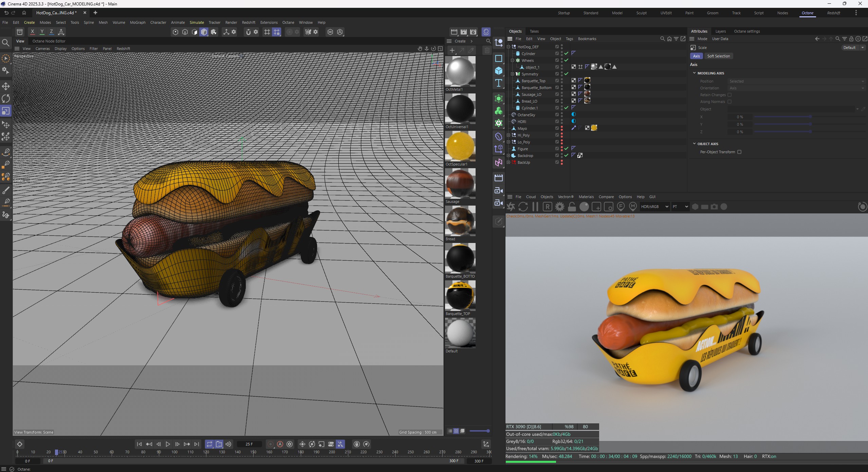868x472 pixels.
Task: Toggle Along Normals checkbox
Action: (730, 102)
